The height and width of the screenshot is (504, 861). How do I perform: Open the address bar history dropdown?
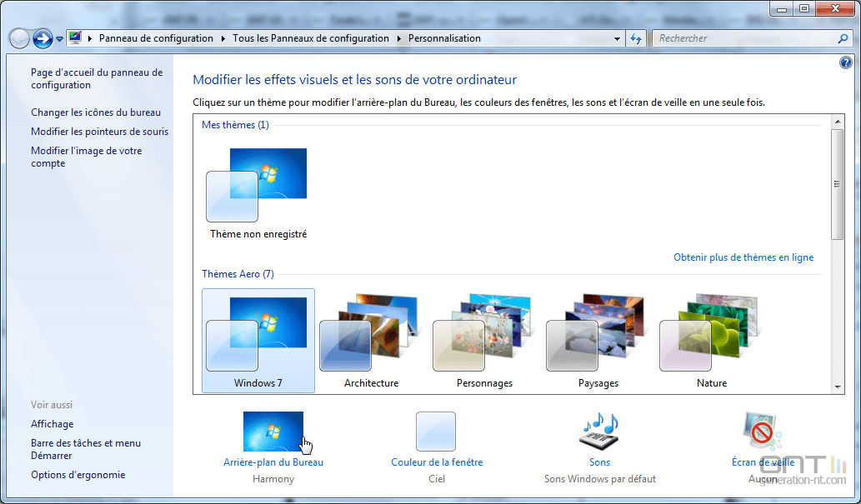(617, 38)
